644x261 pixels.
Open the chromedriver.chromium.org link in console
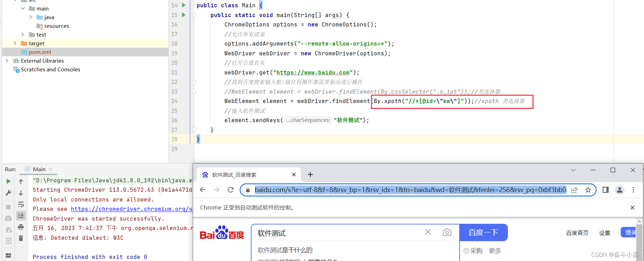click(x=132, y=209)
